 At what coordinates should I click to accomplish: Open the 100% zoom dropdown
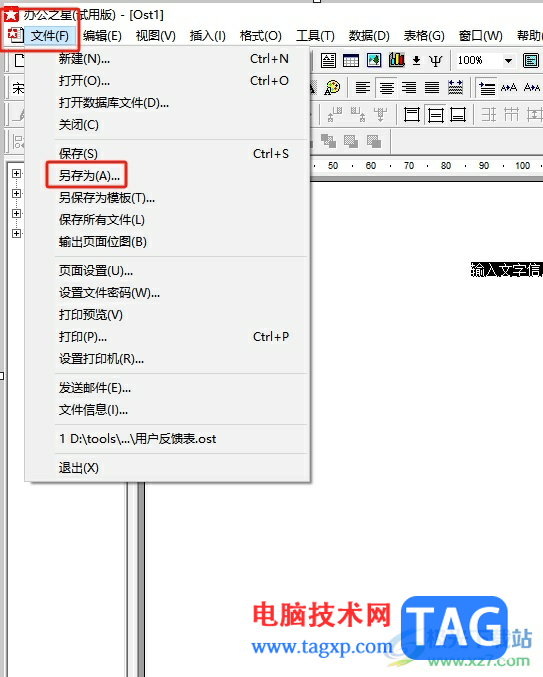point(508,60)
